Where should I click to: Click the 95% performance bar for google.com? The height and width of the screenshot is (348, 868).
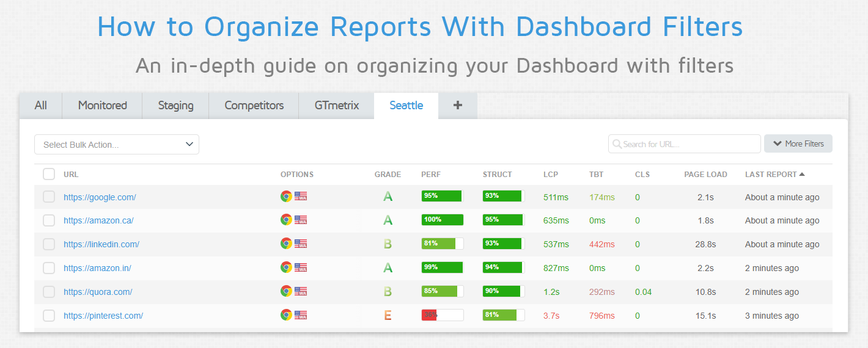(x=443, y=196)
